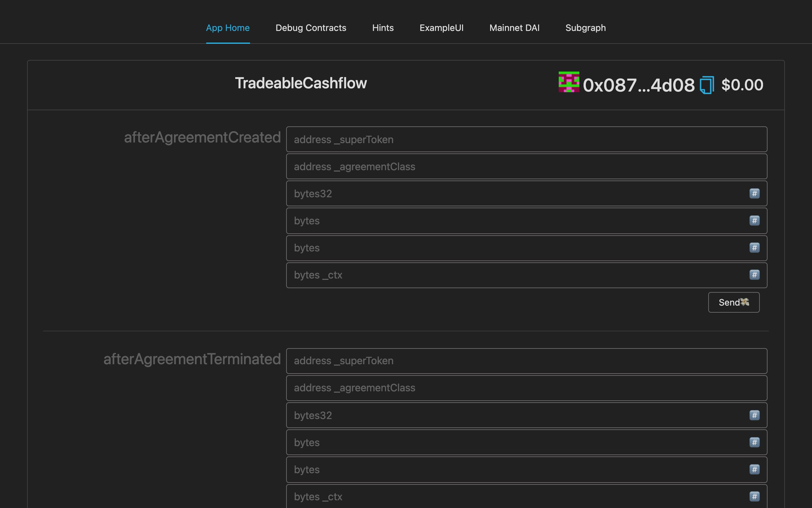Focus afterAgreementCreated bytes32 input field
The image size is (812, 508).
click(526, 193)
